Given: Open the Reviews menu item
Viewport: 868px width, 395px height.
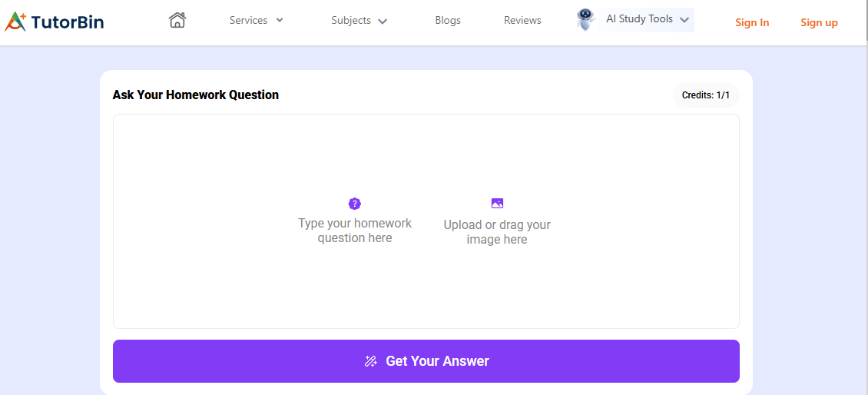Looking at the screenshot, I should (522, 21).
